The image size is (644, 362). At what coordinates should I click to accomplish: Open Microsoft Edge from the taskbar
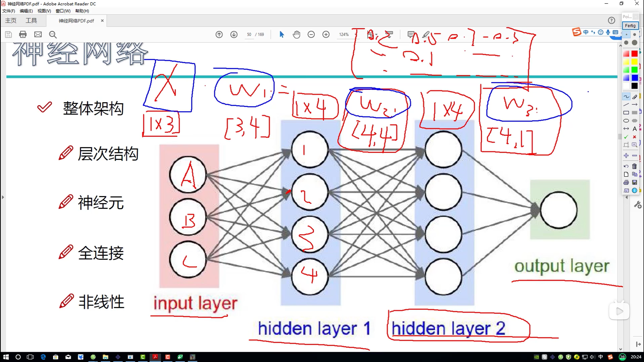point(43,357)
